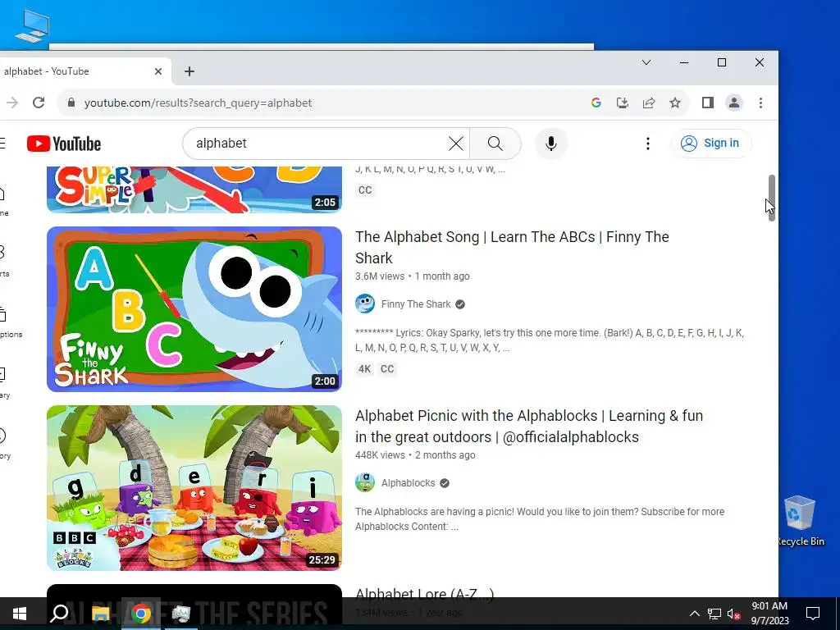Reload the page
Viewport: 840px width, 630px height.
pyautogui.click(x=39, y=103)
